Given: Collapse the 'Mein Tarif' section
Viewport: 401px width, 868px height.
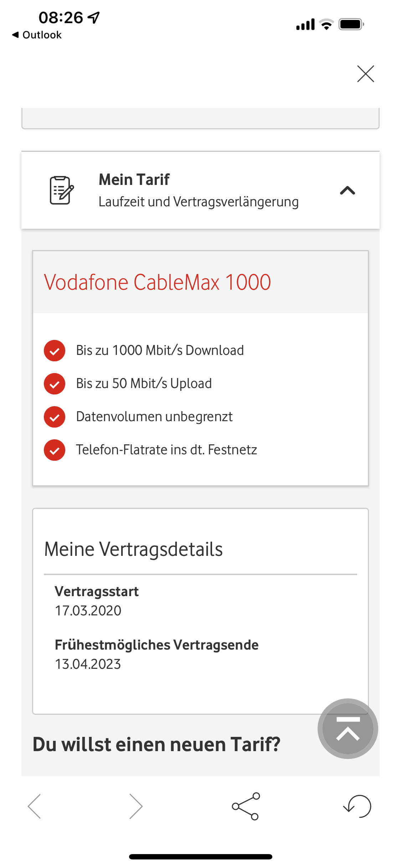Looking at the screenshot, I should [348, 191].
